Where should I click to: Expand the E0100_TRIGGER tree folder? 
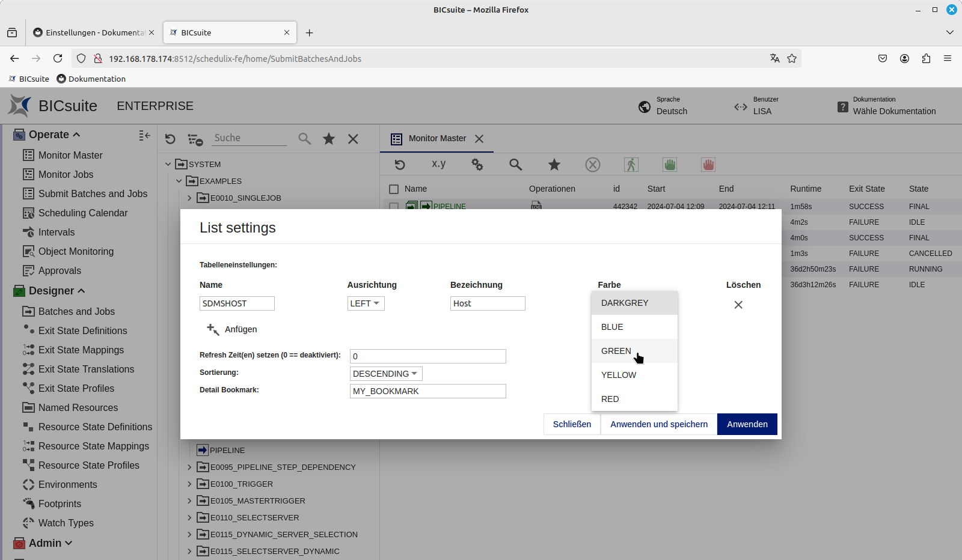click(189, 484)
